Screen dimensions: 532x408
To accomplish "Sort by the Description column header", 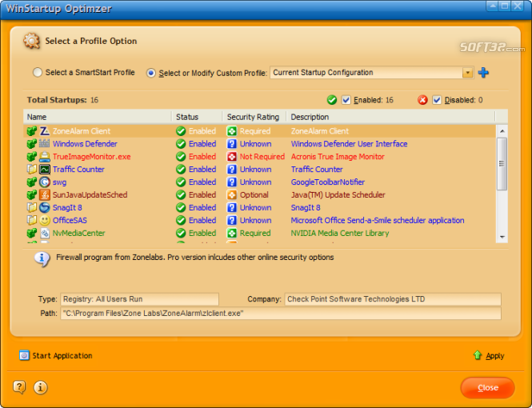I will coord(391,117).
